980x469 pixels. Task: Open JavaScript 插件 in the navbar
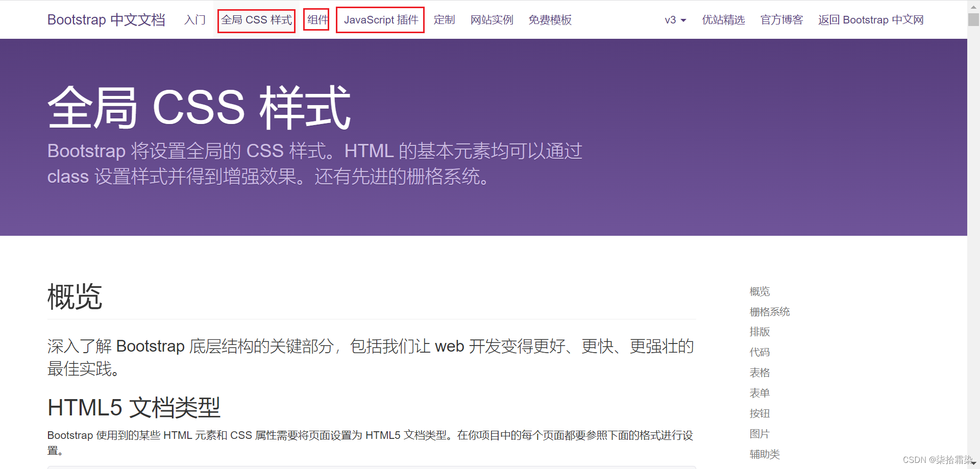(x=381, y=20)
